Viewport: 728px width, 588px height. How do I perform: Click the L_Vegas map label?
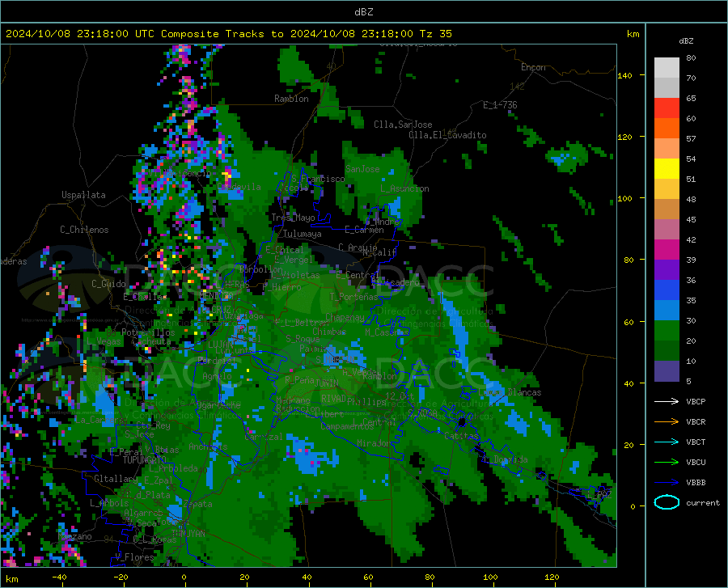click(104, 341)
